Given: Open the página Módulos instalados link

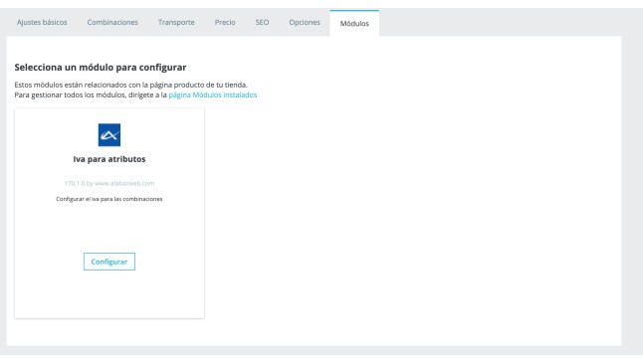Looking at the screenshot, I should click(x=213, y=95).
